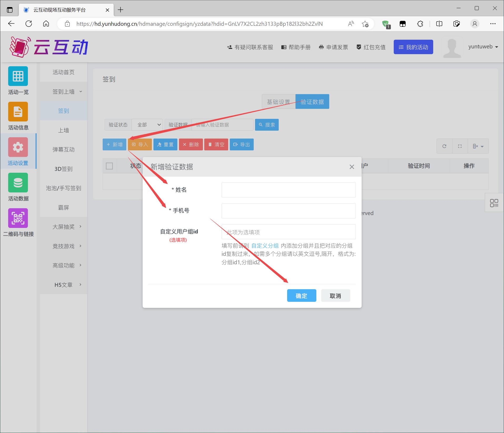Viewport: 504px width, 433px height.
Task: Click the floating QR code side icon
Action: click(494, 203)
